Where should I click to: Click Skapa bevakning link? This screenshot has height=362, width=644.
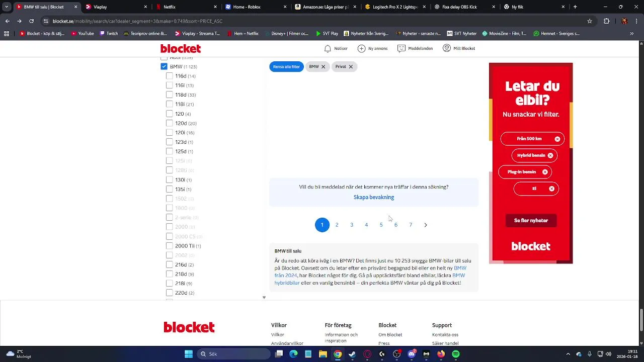coord(374,197)
